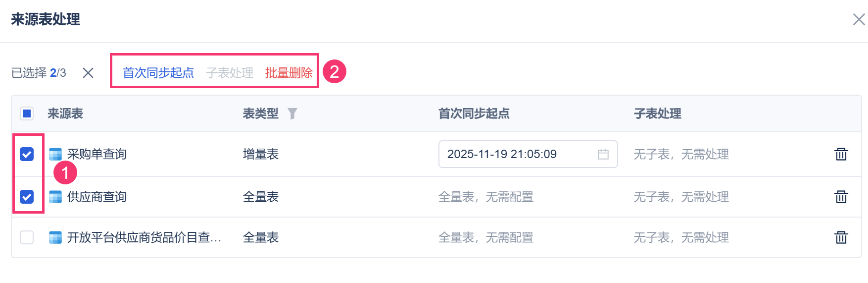868x283 pixels.
Task: Click trash icon for 开放平台供应商货品价目查 row
Action: pos(841,237)
